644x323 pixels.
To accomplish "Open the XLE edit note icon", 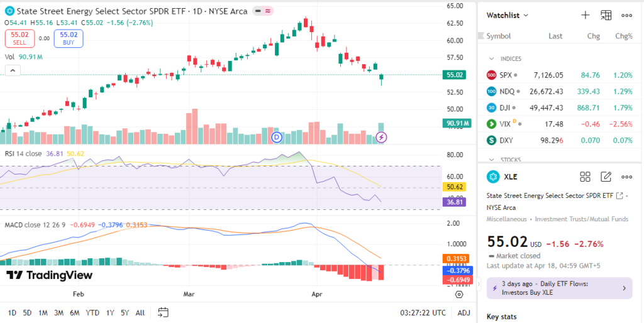I will point(606,177).
